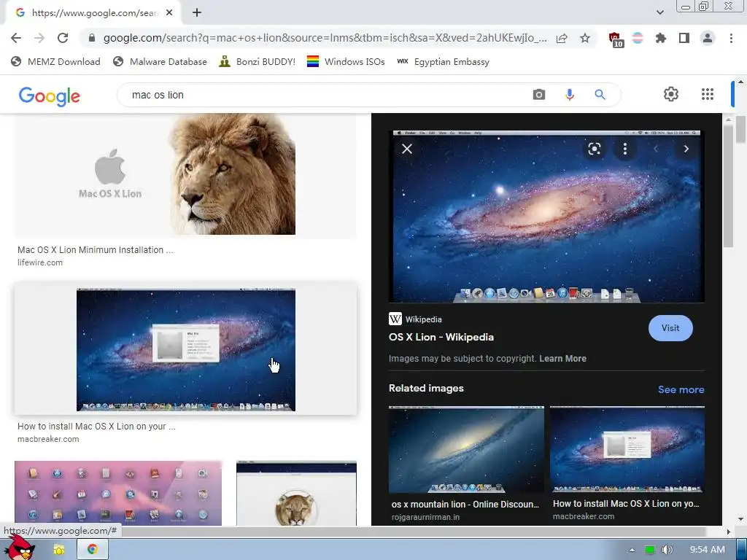
Task: Open the volume speaker tray icon
Action: (667, 550)
